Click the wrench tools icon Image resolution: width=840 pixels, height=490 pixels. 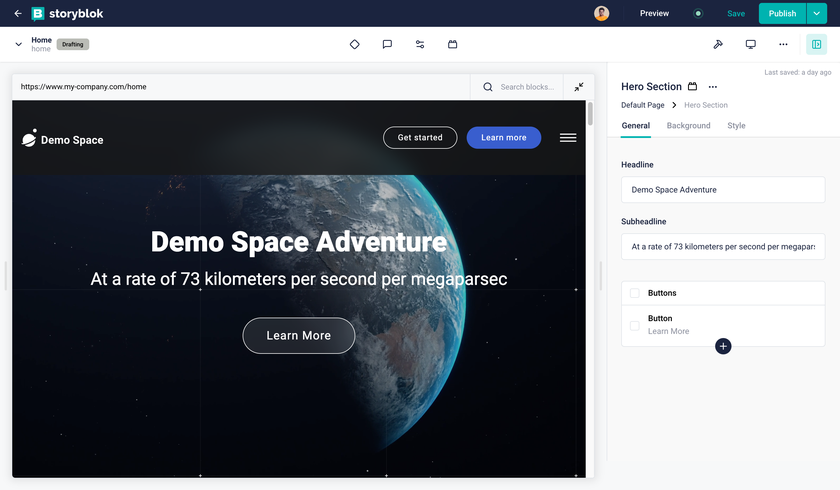click(718, 44)
